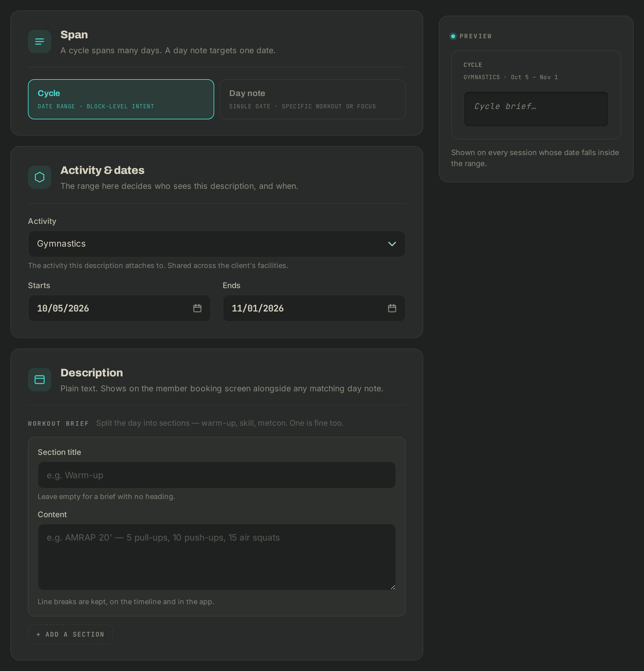
Task: Click the Activity & dates heading
Action: [x=102, y=170]
